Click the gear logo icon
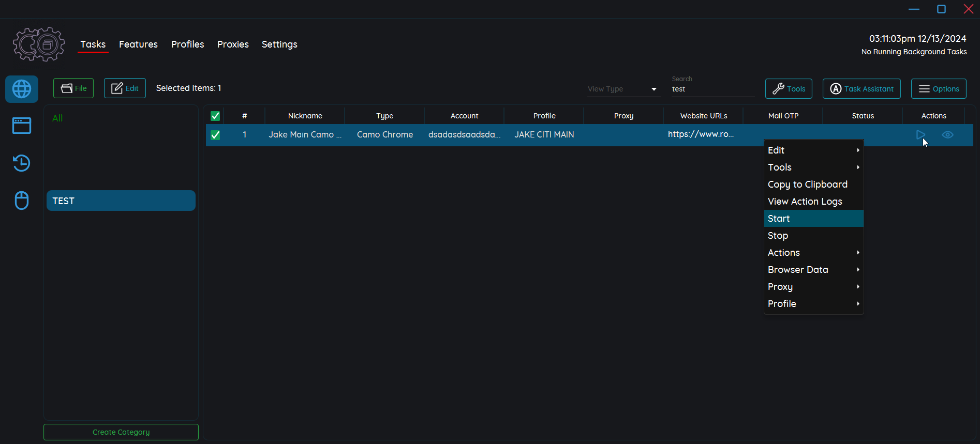980x444 pixels. (x=39, y=44)
